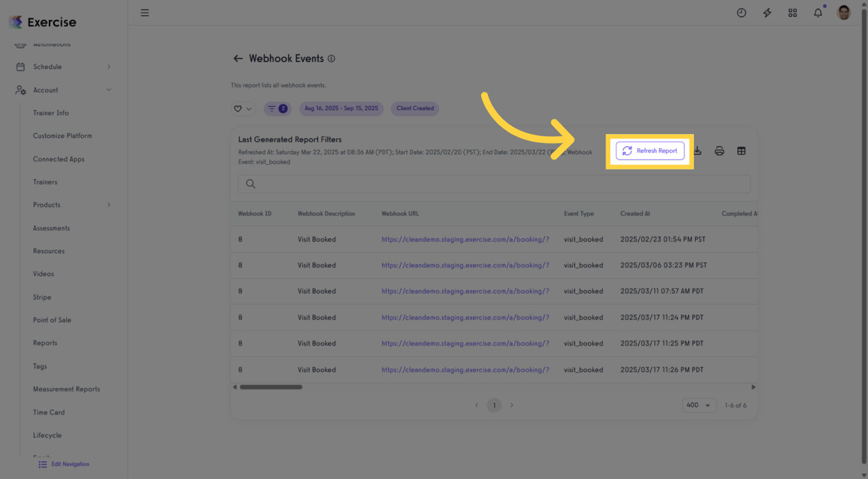Click the quick actions lightning icon
This screenshot has width=868, height=479.
point(767,12)
